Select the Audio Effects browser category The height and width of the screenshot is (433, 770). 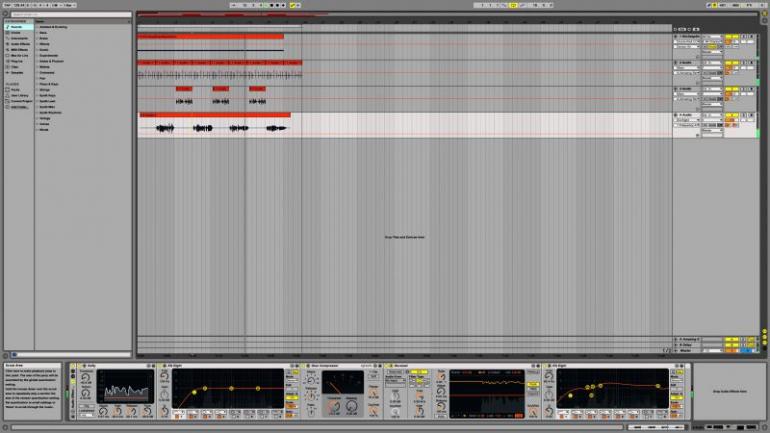(19, 44)
